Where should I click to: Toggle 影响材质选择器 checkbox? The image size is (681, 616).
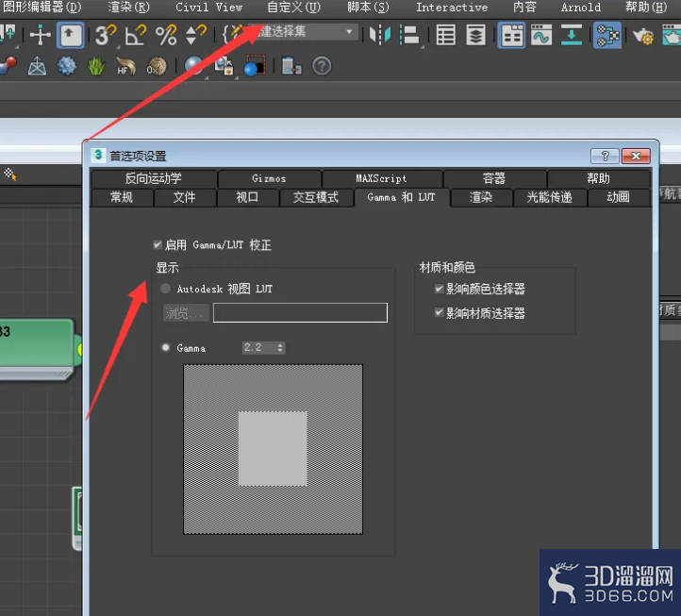440,312
